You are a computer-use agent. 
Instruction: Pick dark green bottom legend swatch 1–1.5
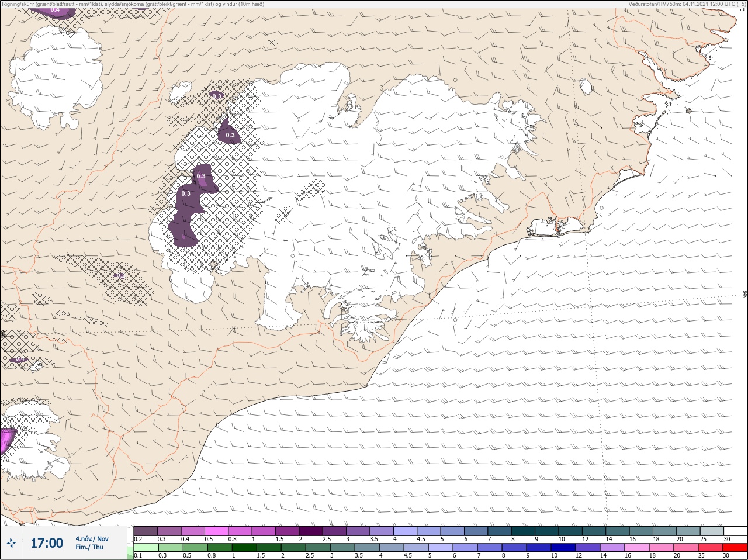[244, 548]
